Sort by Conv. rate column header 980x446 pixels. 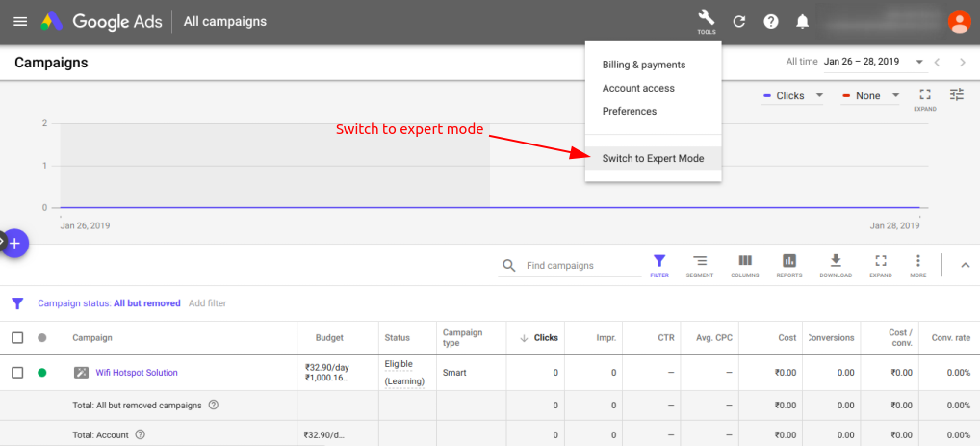pyautogui.click(x=951, y=338)
